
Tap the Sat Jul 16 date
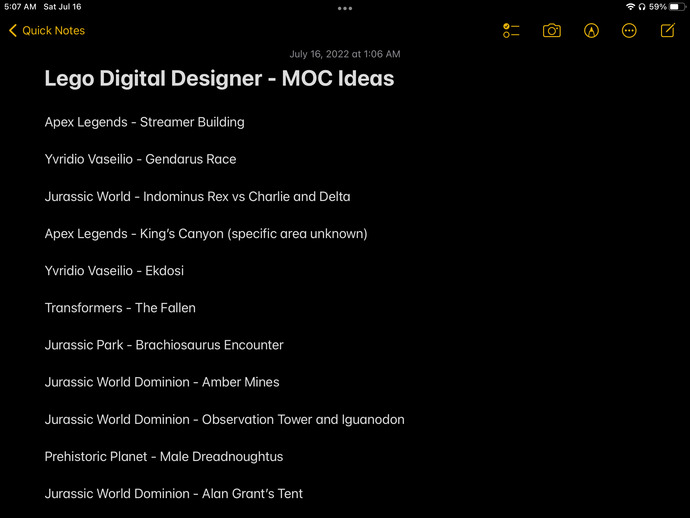(62, 7)
